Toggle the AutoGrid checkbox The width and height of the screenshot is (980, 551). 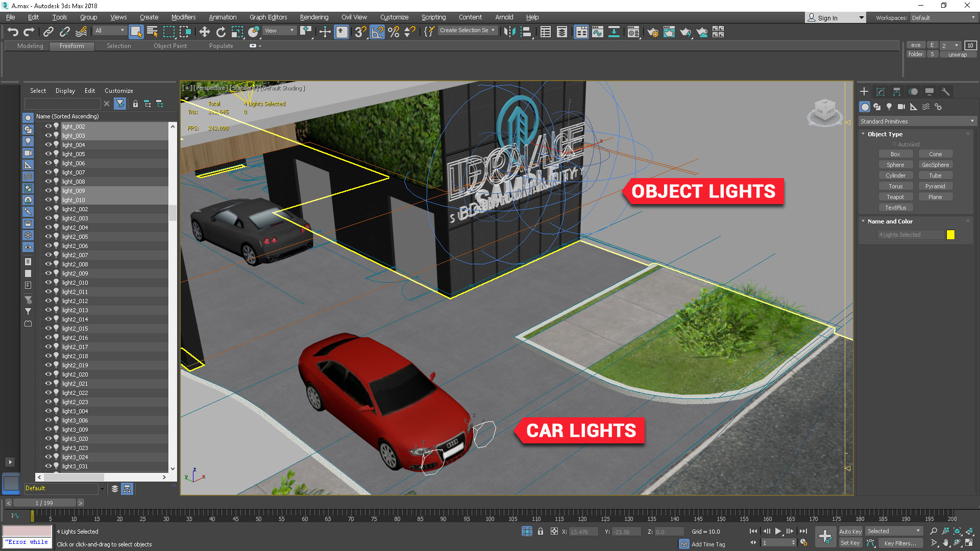pyautogui.click(x=894, y=144)
